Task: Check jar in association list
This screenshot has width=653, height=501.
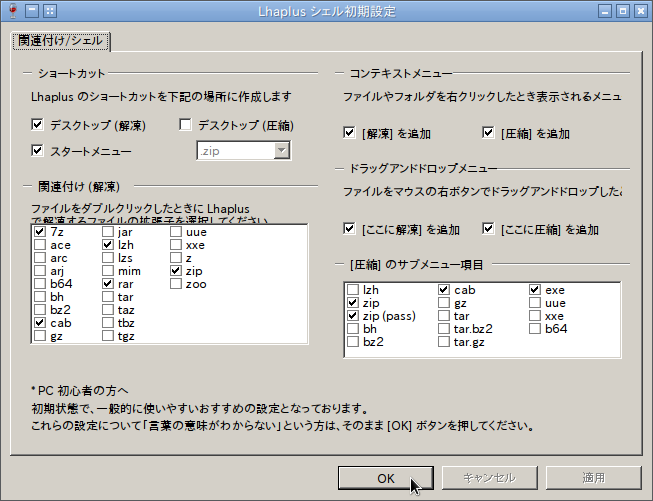Action: [x=108, y=232]
